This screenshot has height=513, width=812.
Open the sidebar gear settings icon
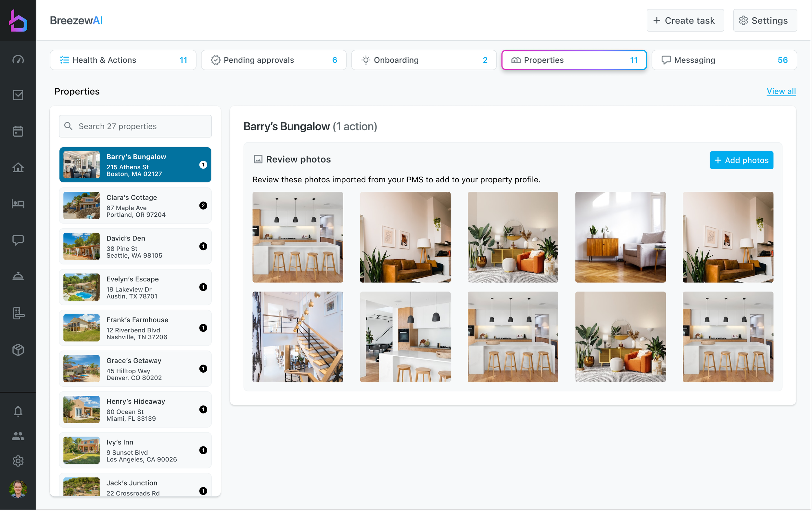[18, 461]
